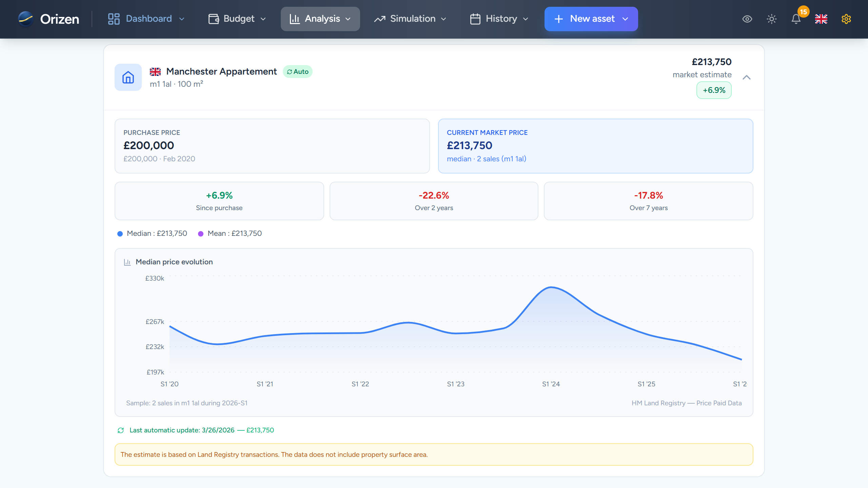Select the UK flag language switcher
Screen dimensions: 868x488
(821, 19)
